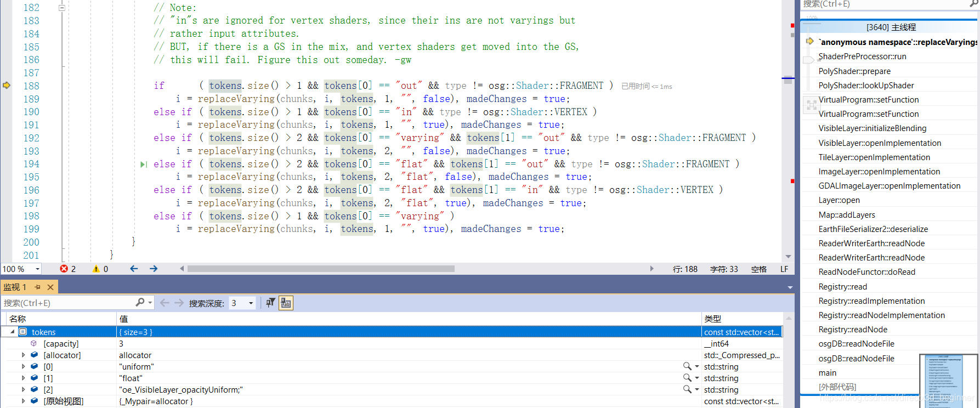Click the editor vertical scroll down arrow
This screenshot has width=980, height=408.
(x=788, y=257)
